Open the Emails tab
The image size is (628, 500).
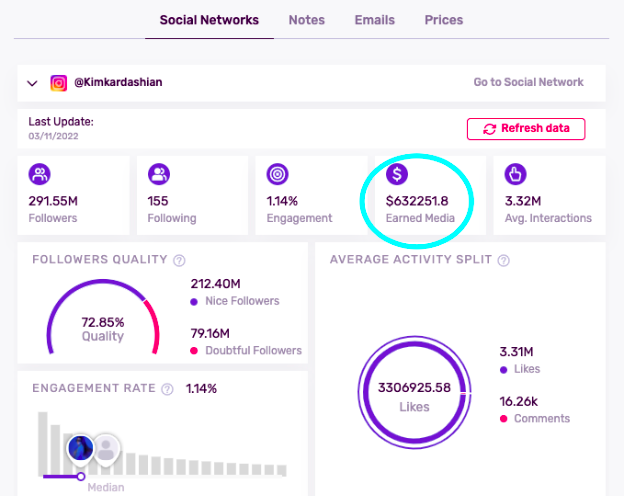[374, 20]
